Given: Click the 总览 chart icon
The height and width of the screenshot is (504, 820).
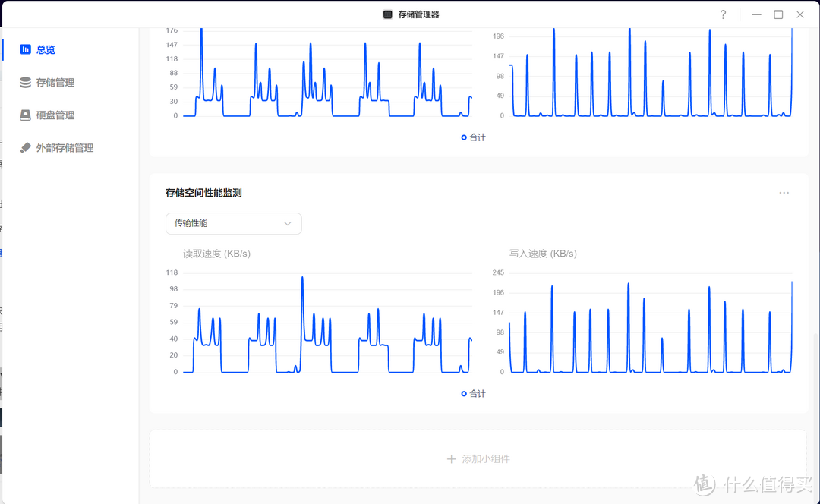Looking at the screenshot, I should point(25,49).
